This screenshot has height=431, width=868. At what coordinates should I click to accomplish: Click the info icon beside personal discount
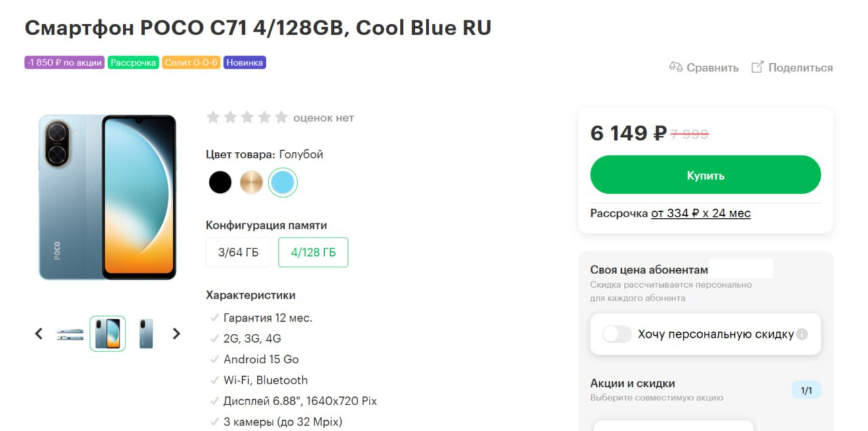(802, 334)
